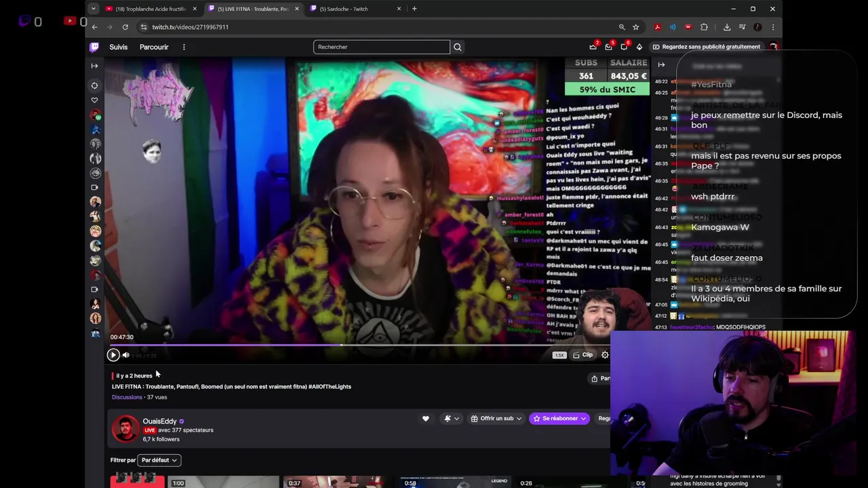Click the 1.5X playback speed badge
Screen dimensions: 868x488
(x=559, y=355)
